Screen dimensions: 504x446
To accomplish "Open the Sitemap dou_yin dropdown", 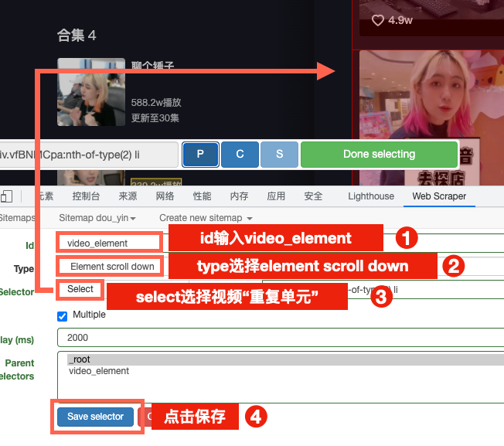I will [97, 218].
